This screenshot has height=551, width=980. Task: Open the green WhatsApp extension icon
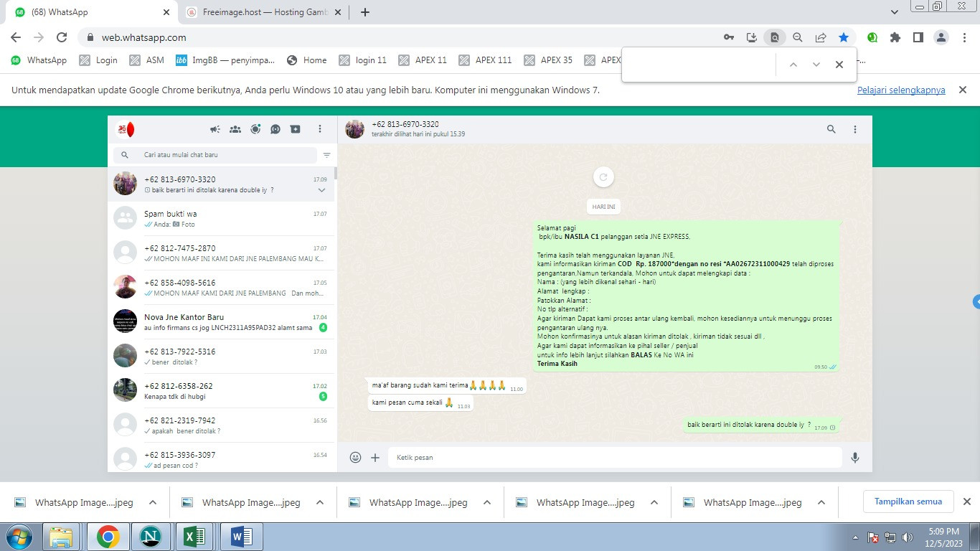pyautogui.click(x=872, y=37)
